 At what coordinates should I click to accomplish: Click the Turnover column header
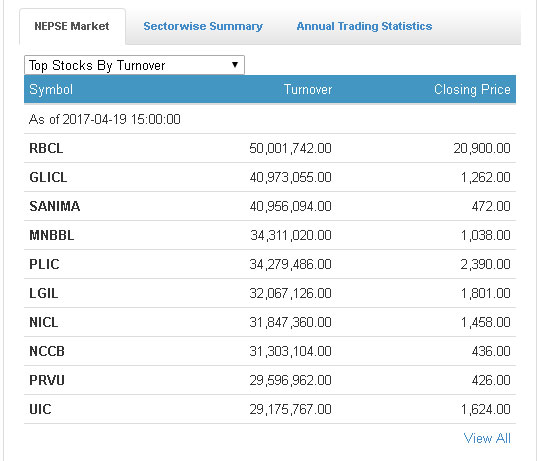[308, 89]
